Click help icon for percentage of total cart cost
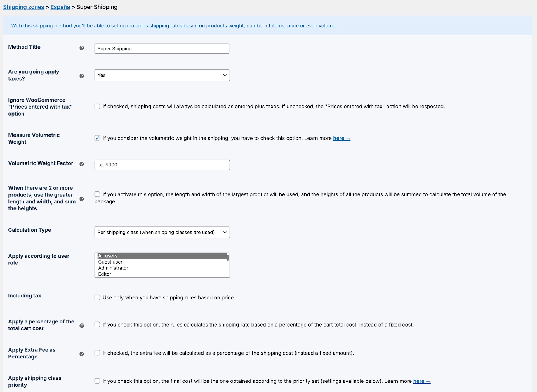 (82, 326)
